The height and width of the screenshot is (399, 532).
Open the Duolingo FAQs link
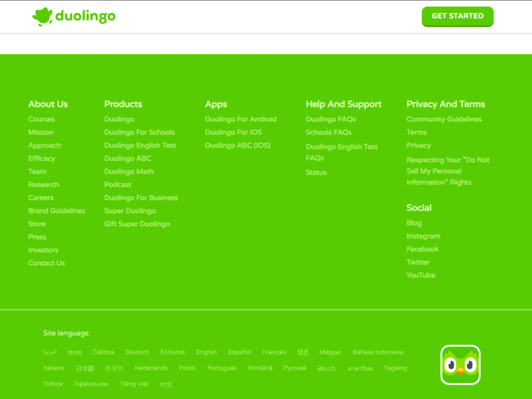(x=330, y=119)
